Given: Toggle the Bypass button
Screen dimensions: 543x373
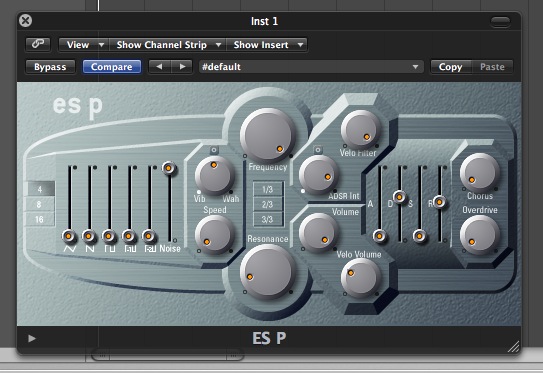Looking at the screenshot, I should tap(50, 66).
